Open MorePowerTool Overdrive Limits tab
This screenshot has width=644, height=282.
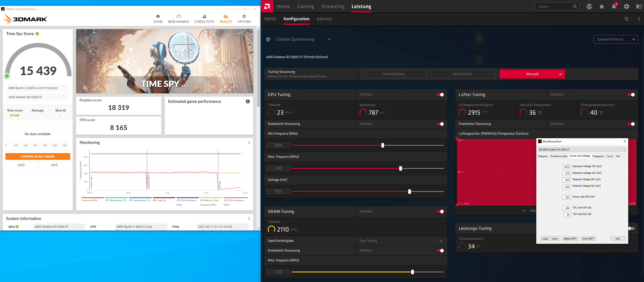click(559, 156)
